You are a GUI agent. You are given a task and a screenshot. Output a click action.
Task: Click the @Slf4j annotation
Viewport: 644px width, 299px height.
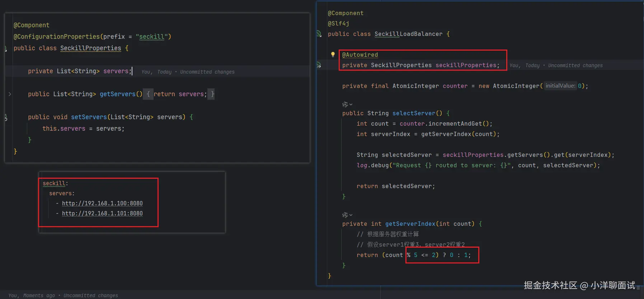pos(338,23)
